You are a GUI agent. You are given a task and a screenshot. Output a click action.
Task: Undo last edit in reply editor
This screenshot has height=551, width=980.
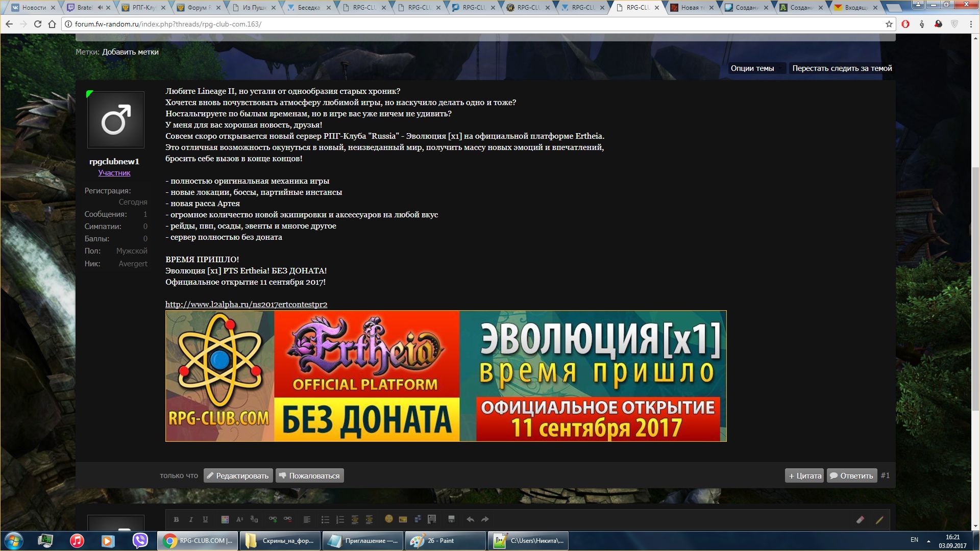470,519
